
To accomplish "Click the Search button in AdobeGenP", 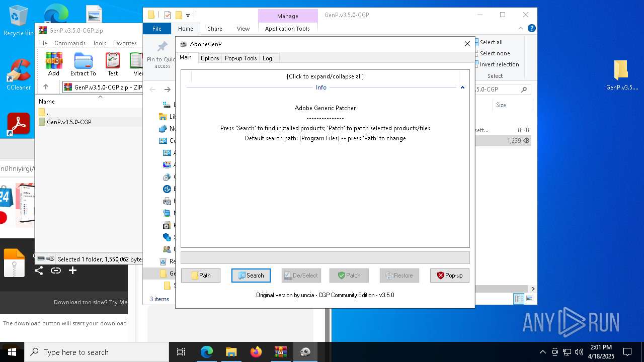I will coord(251,276).
